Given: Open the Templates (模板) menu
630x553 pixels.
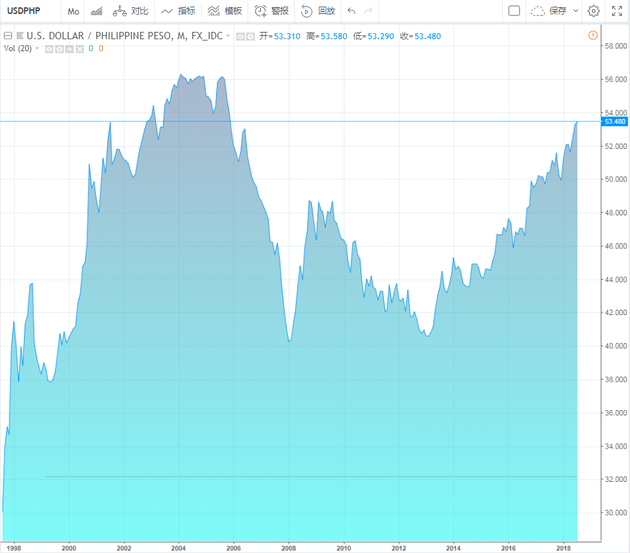Looking at the screenshot, I should click(225, 11).
